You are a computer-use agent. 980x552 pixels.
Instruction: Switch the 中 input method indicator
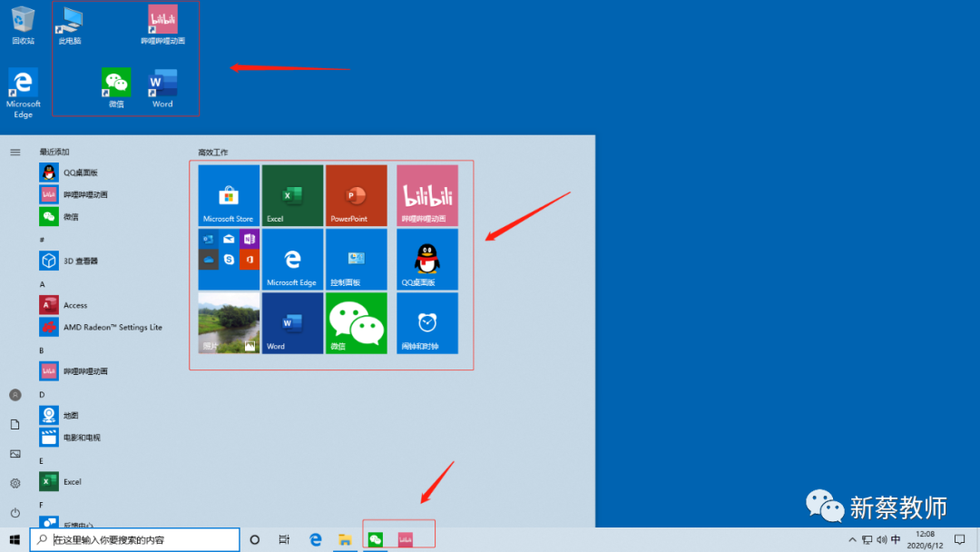coord(896,539)
